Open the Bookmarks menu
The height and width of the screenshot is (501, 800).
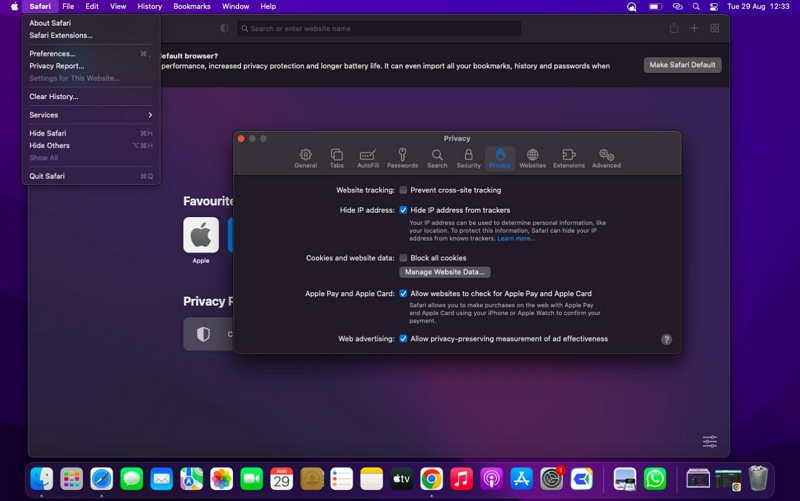[x=192, y=6]
